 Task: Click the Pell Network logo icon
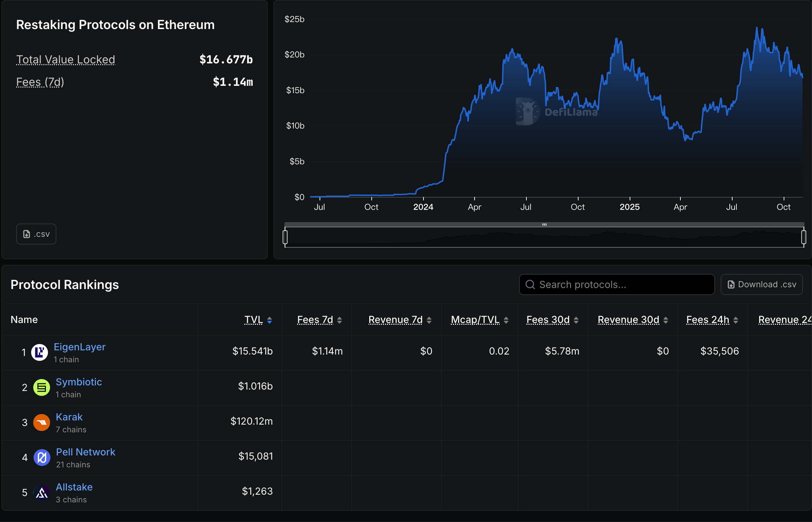pyautogui.click(x=42, y=457)
